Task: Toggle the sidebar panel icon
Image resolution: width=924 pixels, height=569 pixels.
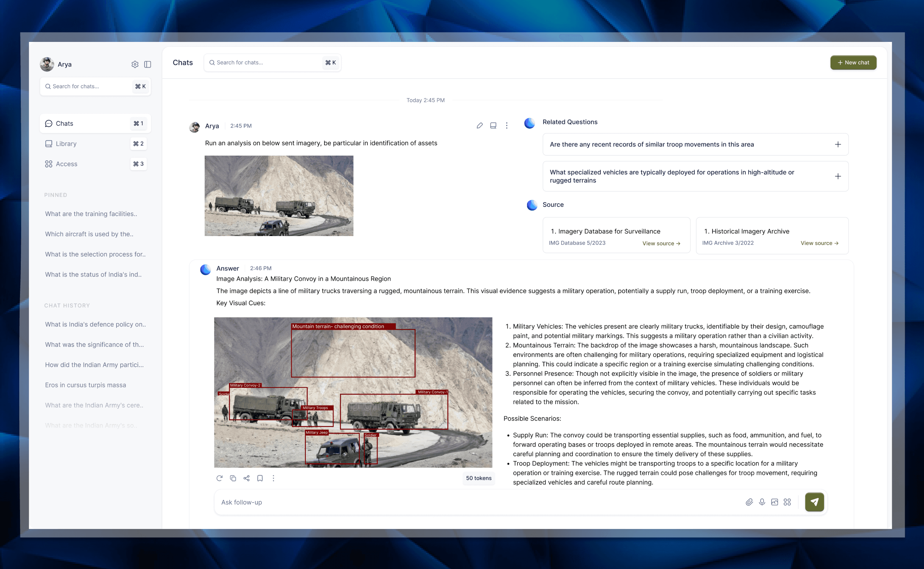Action: [x=147, y=64]
